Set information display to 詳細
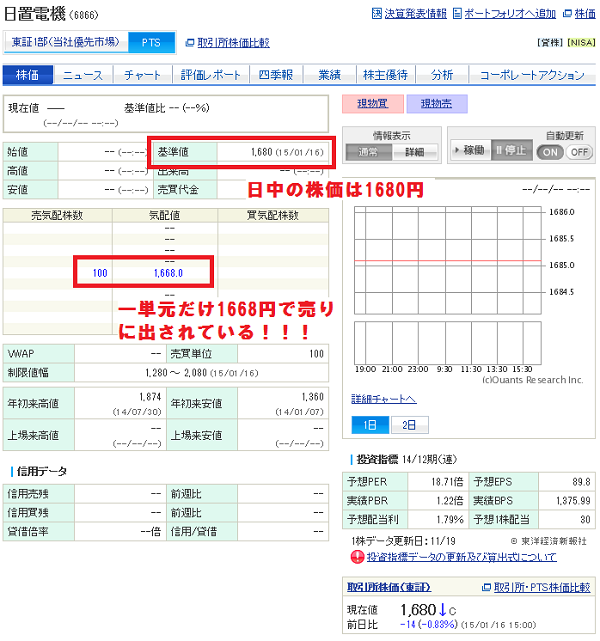This screenshot has width=600, height=641. [x=414, y=152]
